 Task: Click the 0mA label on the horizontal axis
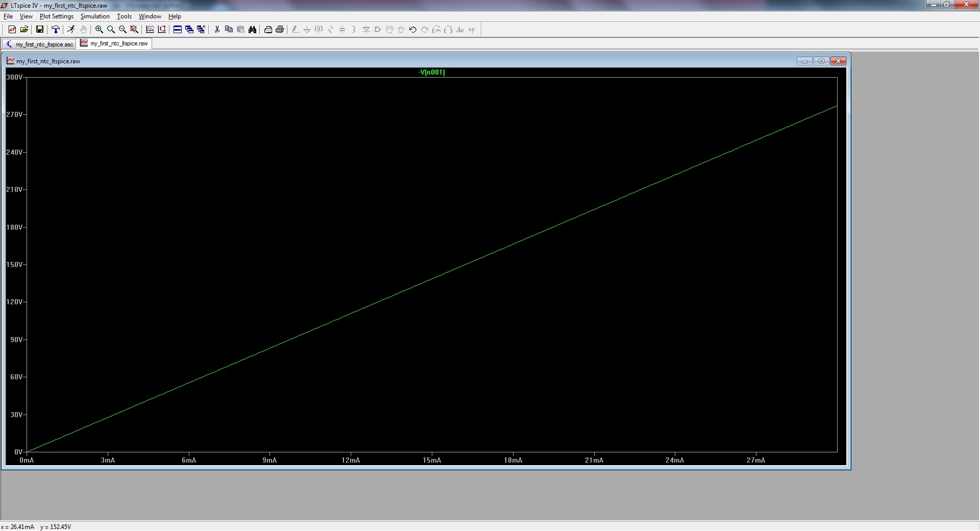click(x=27, y=460)
